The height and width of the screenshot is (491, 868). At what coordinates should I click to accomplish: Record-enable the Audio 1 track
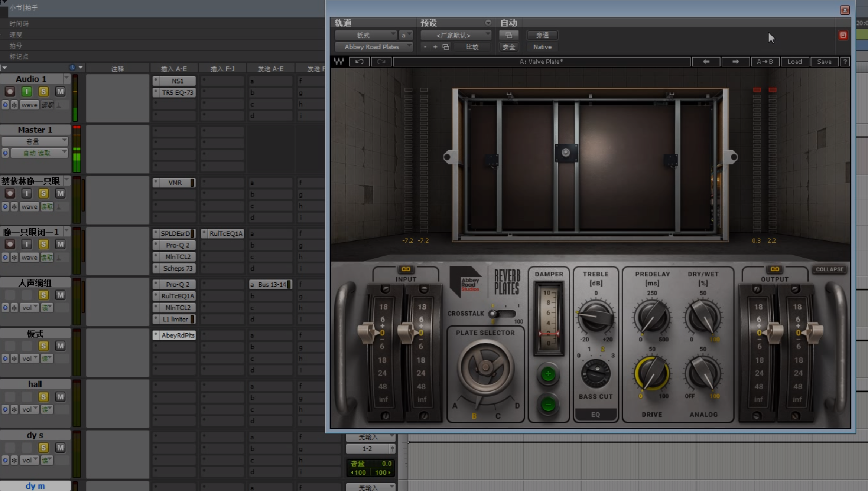pos(10,92)
